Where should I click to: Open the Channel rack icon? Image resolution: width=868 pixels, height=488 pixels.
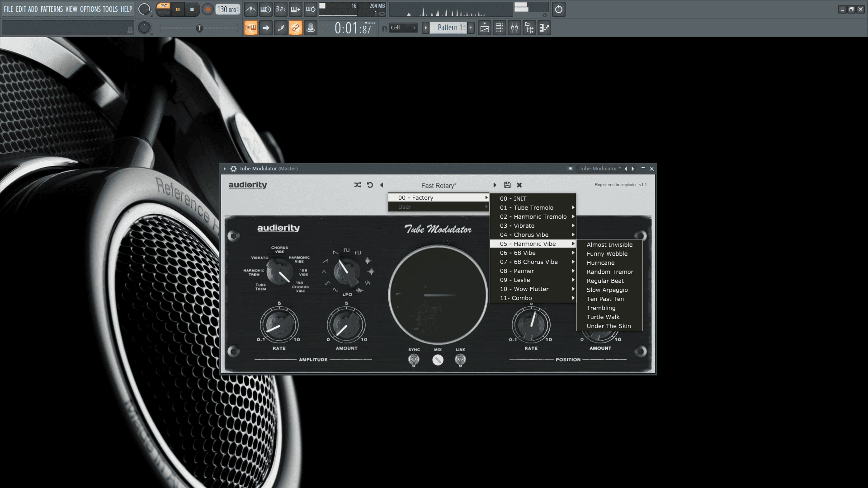tap(500, 28)
